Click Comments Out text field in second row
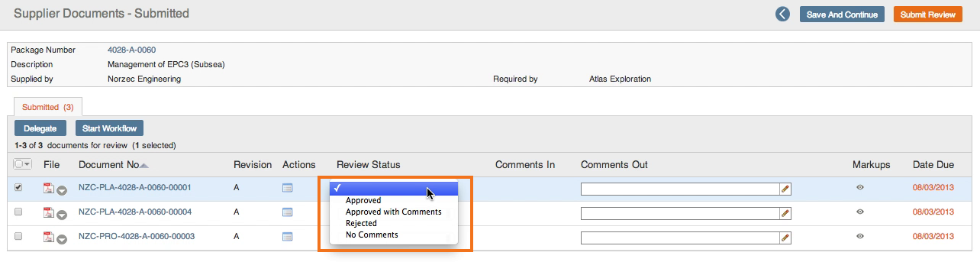 [680, 213]
